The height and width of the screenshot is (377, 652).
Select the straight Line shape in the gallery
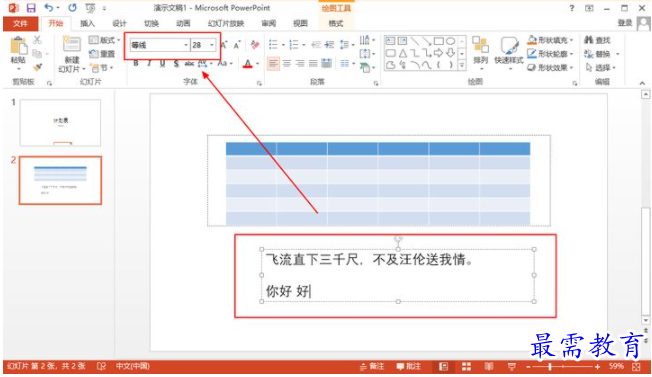click(415, 41)
